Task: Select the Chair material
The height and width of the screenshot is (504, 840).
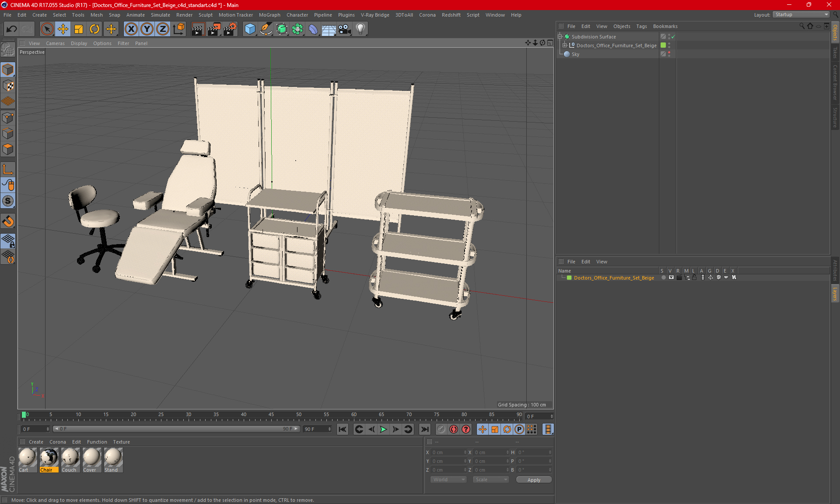Action: [49, 460]
